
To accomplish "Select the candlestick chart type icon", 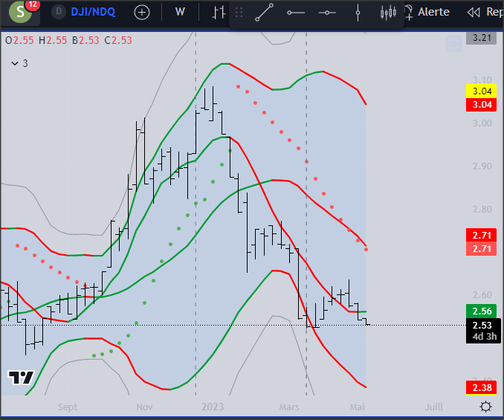I will tap(388, 13).
